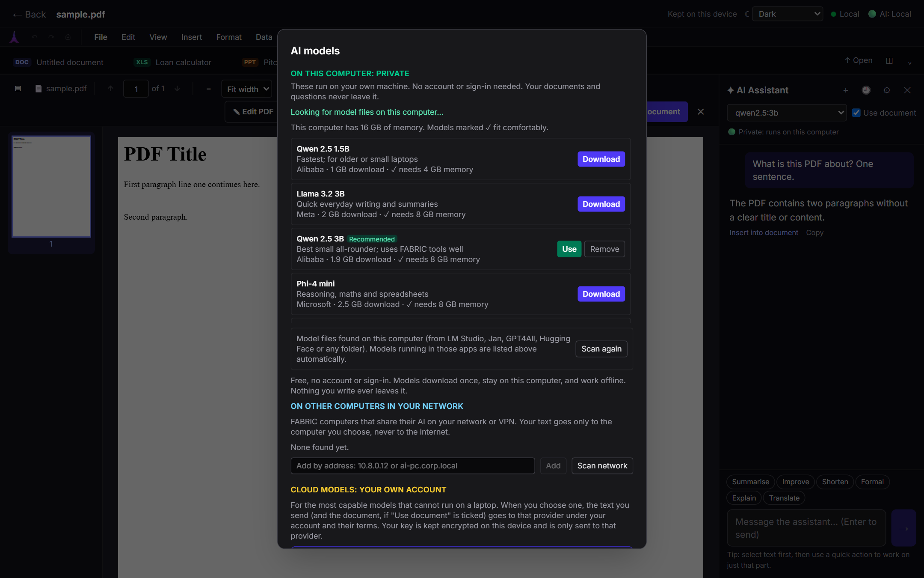
Task: Send message with arrow button
Action: point(903,528)
